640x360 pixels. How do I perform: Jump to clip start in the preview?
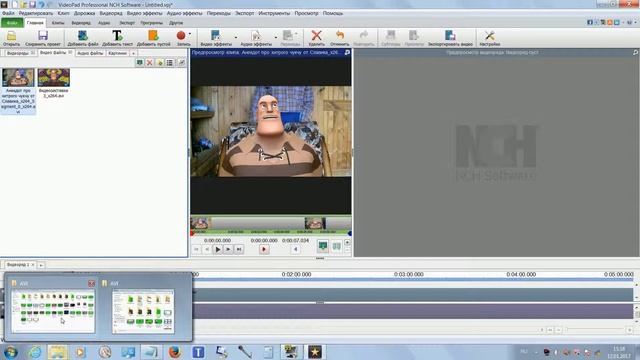click(196, 249)
